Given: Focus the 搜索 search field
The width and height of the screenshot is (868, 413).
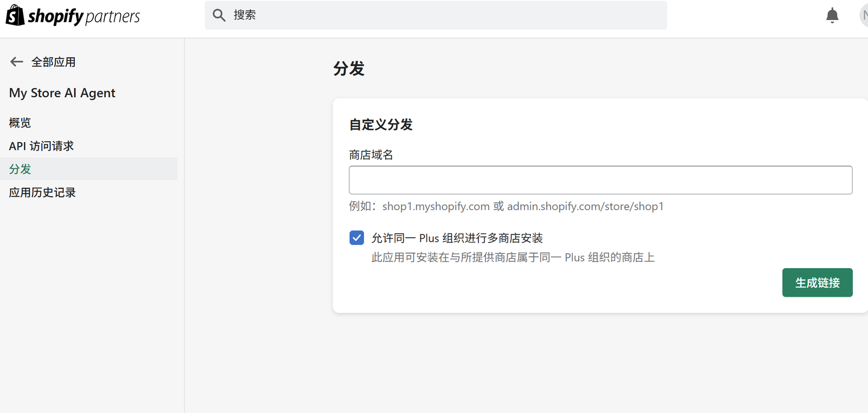Looking at the screenshot, I should click(x=436, y=15).
